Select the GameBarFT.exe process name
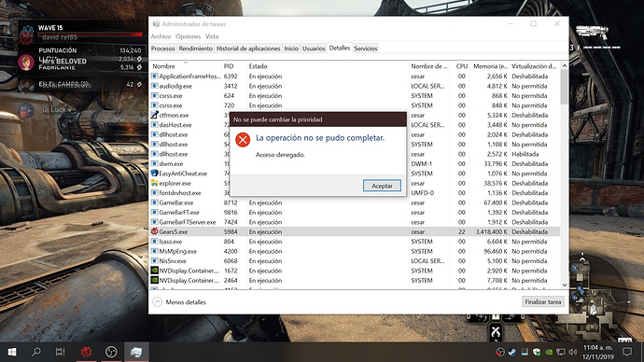Screen dimensions: 644x362 [179, 212]
